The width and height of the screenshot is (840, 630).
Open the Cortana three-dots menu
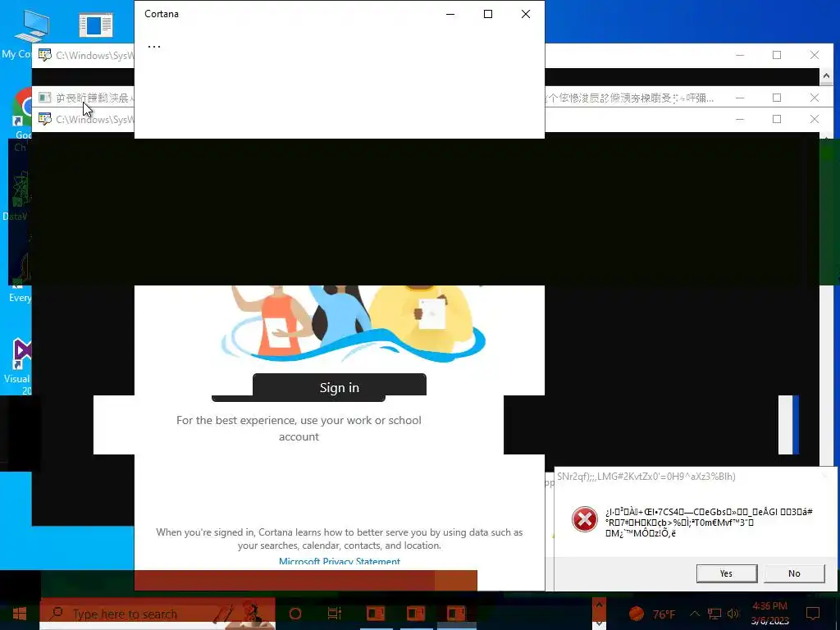[x=153, y=47]
